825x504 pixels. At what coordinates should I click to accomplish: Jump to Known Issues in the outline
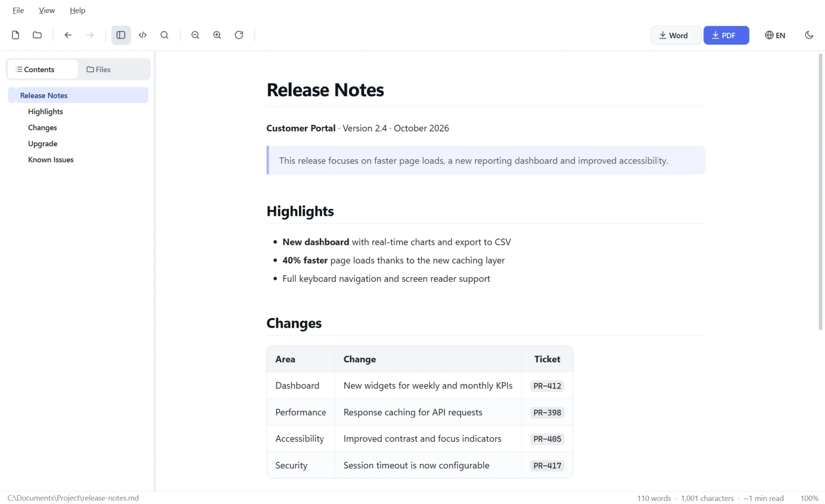point(51,160)
